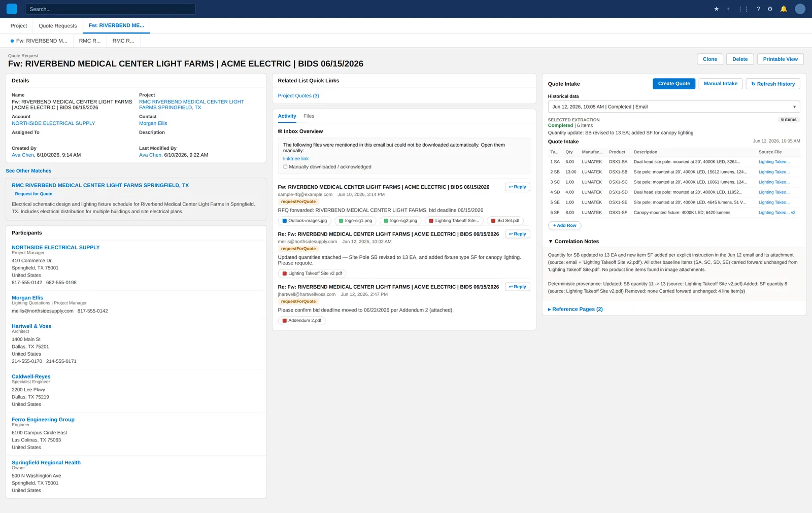The width and height of the screenshot is (812, 513).
Task: Switch to the Files tab
Action: pos(309,116)
